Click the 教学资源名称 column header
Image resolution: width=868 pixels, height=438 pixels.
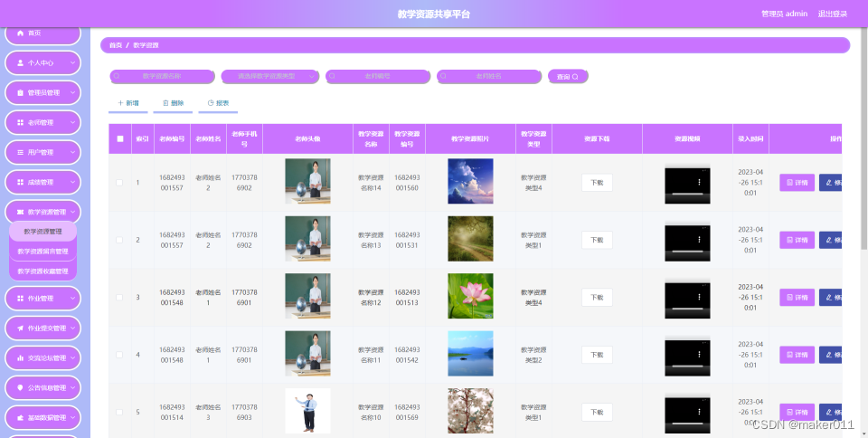(x=371, y=139)
